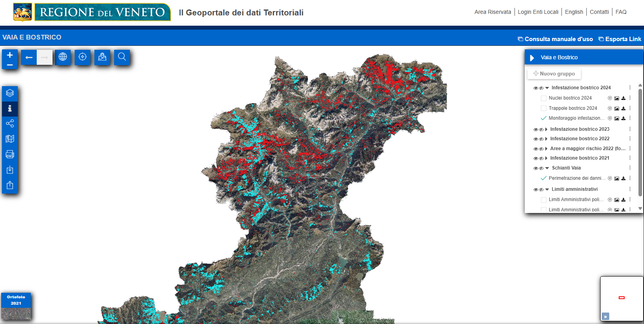Screen dimensions: 644x324
Task: Expand the Aree a maggior rischio 2022 group
Action: 546,149
